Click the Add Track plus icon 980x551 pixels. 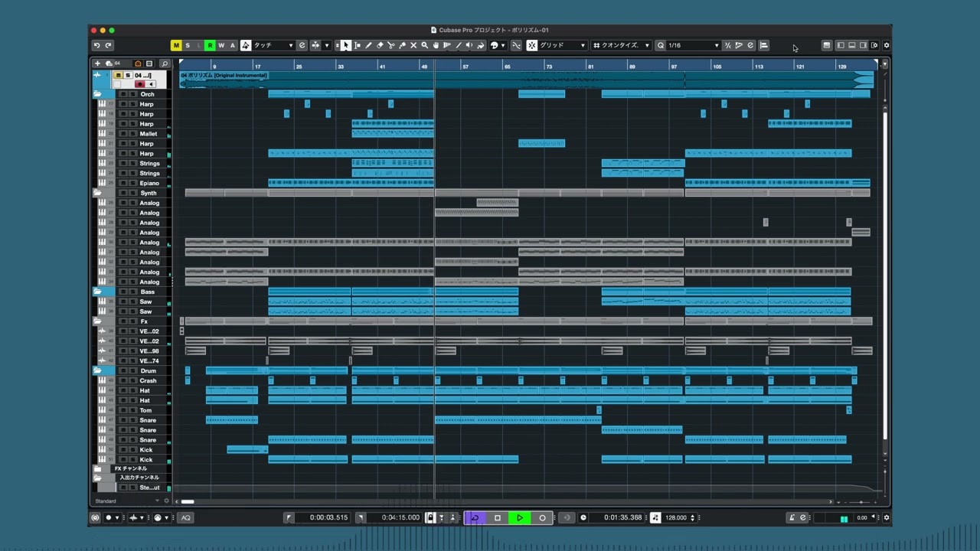click(x=97, y=64)
